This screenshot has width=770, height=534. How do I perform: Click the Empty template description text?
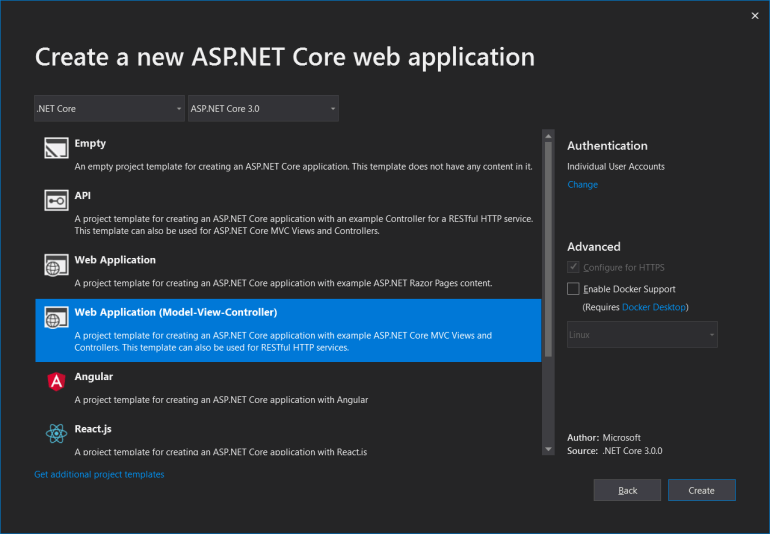point(303,167)
